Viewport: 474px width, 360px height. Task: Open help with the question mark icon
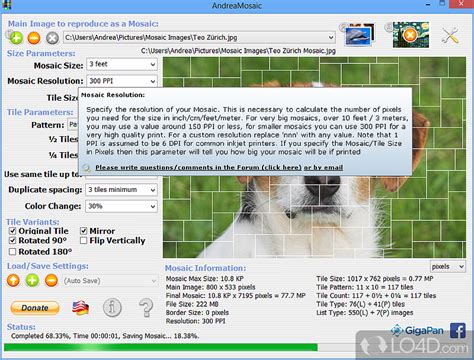146,307
